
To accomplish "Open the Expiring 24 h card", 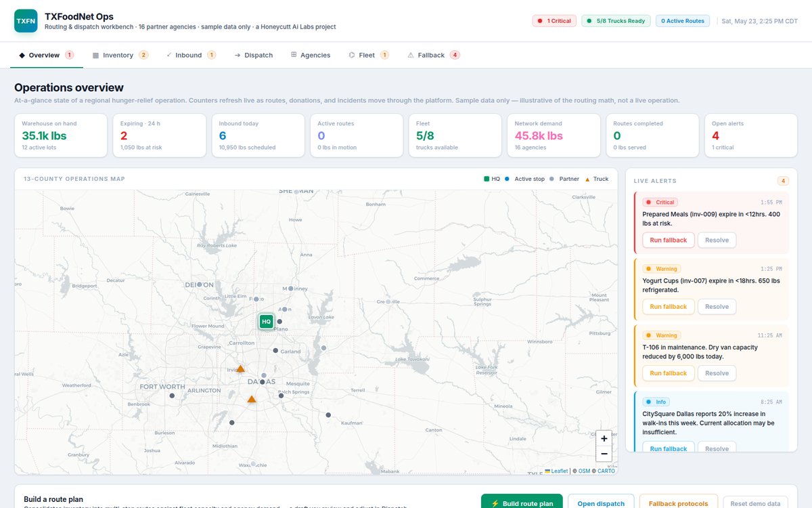I will (160, 135).
